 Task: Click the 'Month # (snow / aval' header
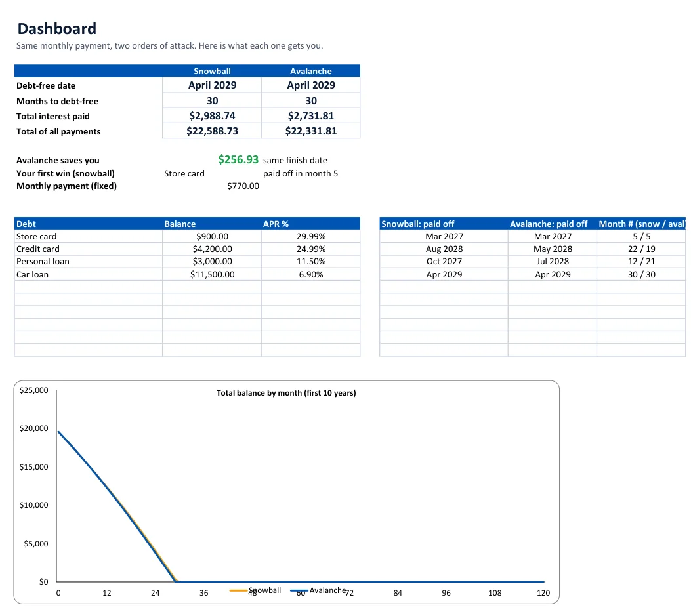click(642, 224)
